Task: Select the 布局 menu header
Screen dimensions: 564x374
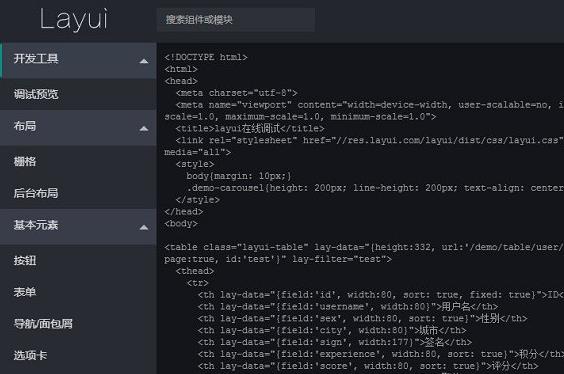Action: coord(78,127)
